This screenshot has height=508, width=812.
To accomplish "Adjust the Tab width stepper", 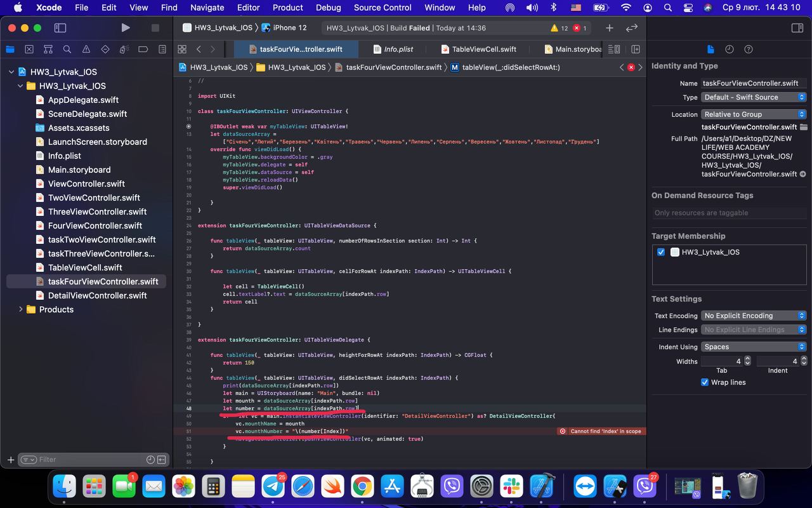I will click(x=747, y=361).
